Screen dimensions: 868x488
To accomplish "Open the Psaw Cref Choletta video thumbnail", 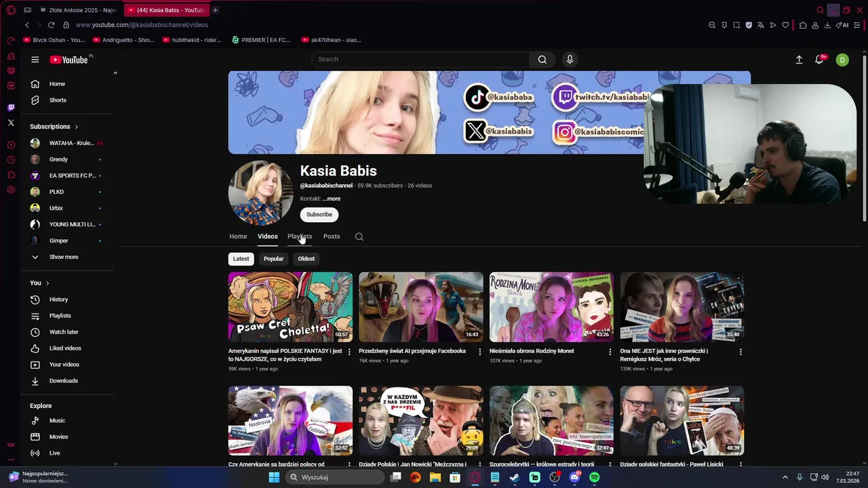I will (290, 307).
